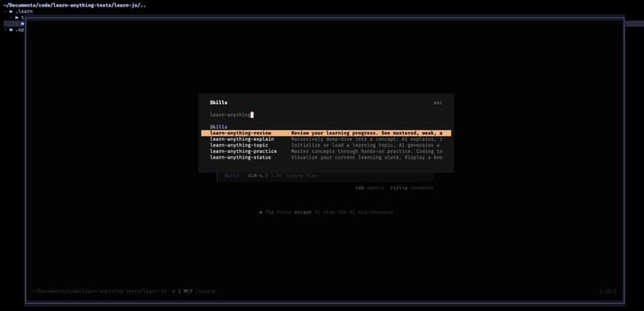
Task: Click the MCP indicator in status bar
Action: point(183,292)
